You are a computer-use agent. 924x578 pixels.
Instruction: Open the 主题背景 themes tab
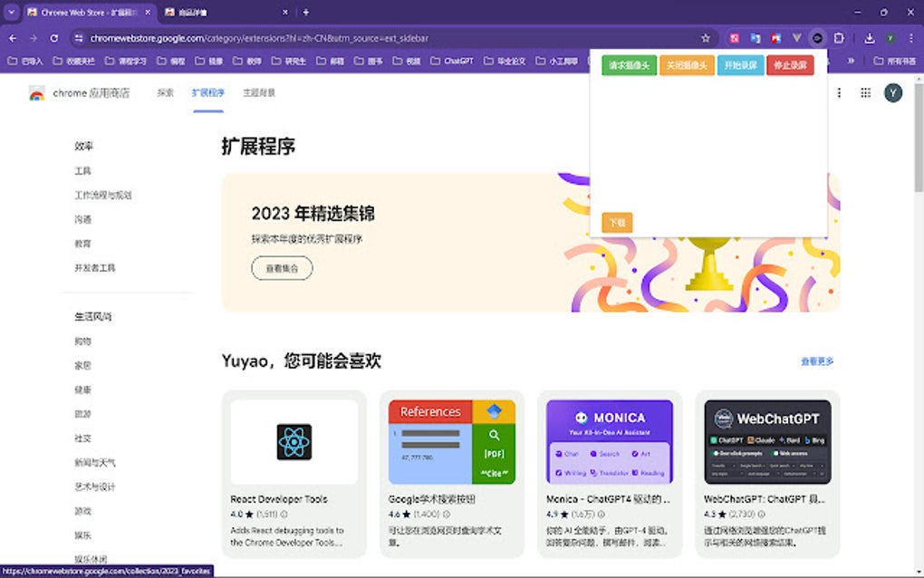coord(259,92)
